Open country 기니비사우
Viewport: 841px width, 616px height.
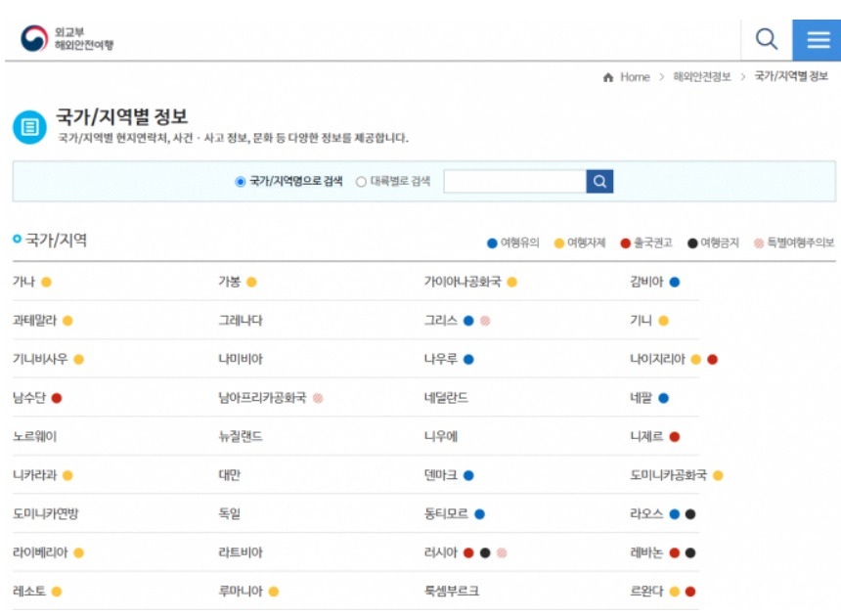(40, 359)
